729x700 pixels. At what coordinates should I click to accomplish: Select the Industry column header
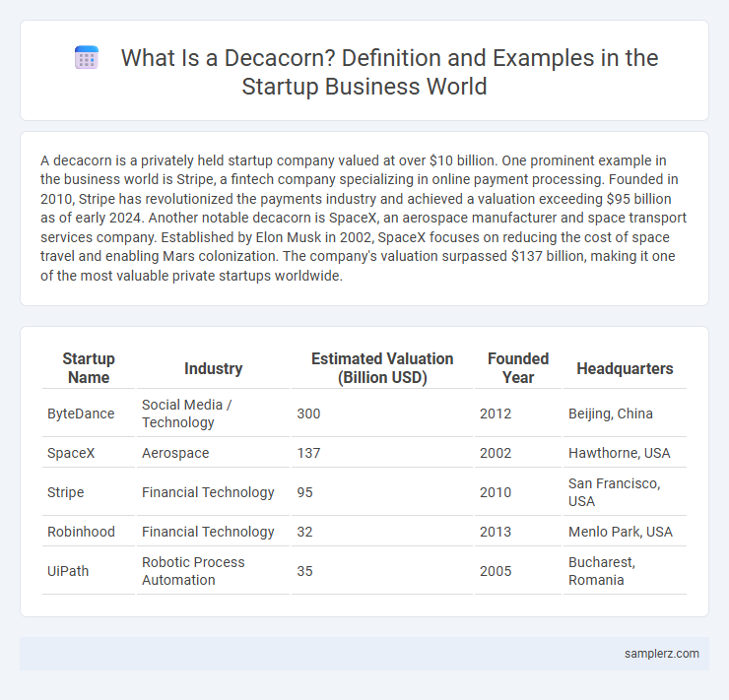point(213,368)
